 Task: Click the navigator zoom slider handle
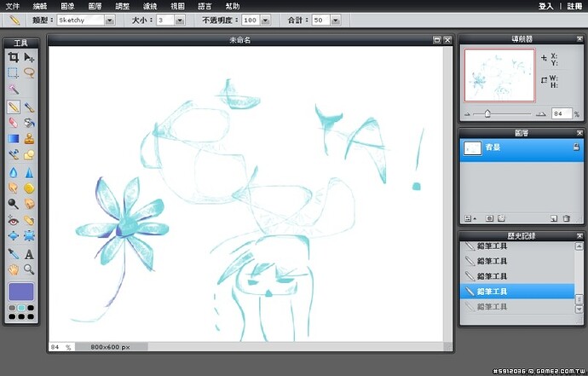click(487, 113)
